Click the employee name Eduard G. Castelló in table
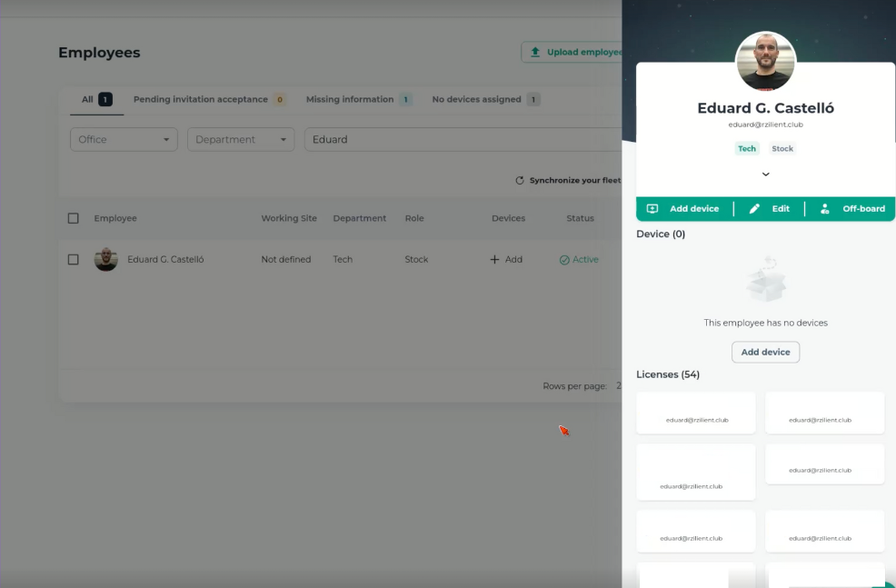The height and width of the screenshot is (588, 896). coord(165,259)
